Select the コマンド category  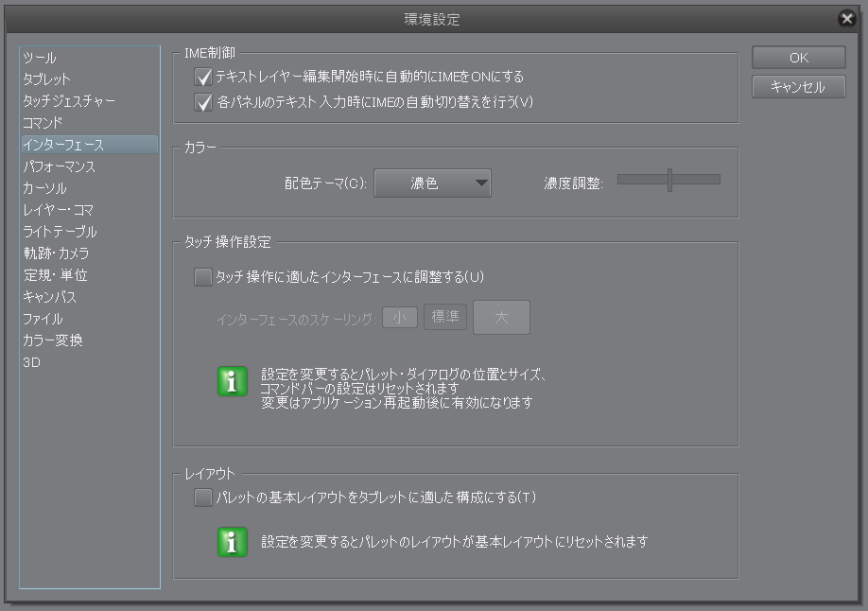click(90, 123)
